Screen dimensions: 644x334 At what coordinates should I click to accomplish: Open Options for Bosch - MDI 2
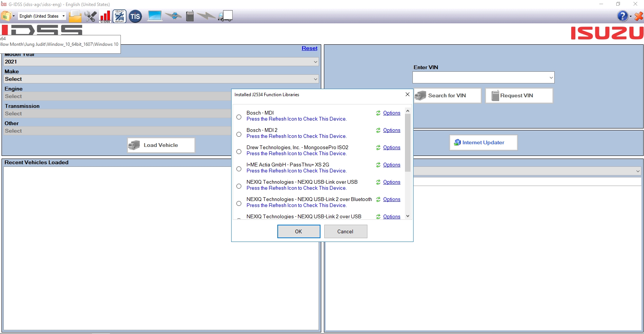(392, 130)
